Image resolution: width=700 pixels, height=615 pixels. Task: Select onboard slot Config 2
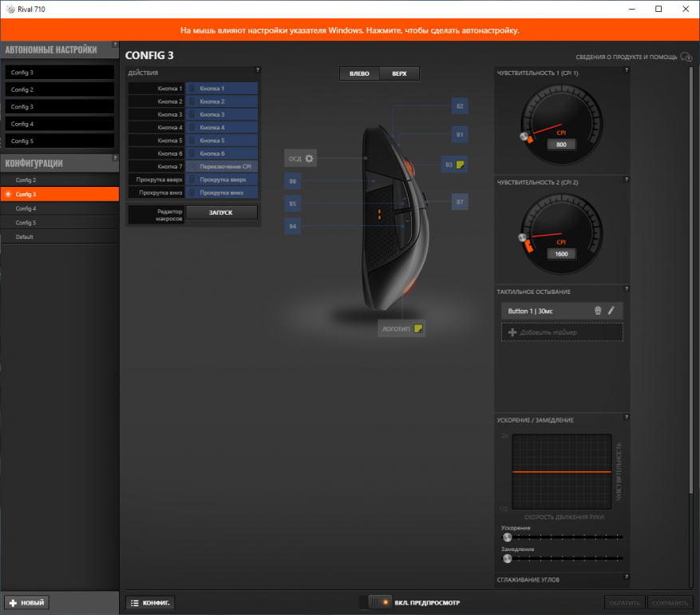[x=59, y=89]
